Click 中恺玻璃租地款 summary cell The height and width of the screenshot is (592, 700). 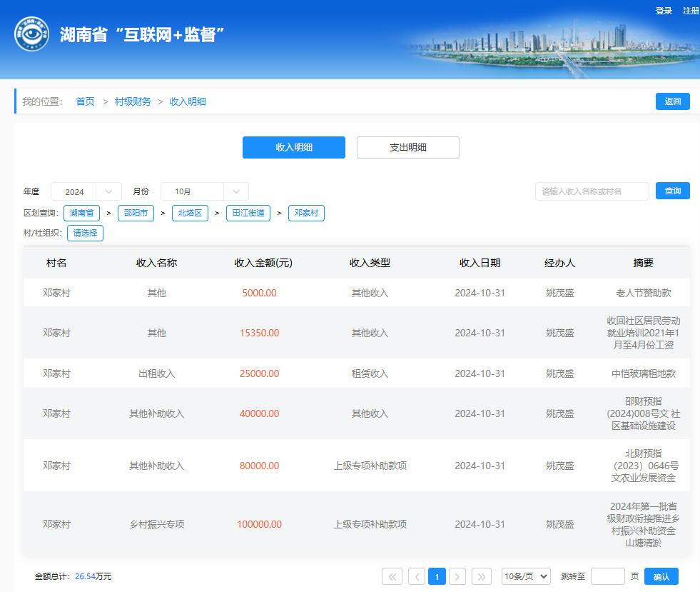click(x=644, y=373)
